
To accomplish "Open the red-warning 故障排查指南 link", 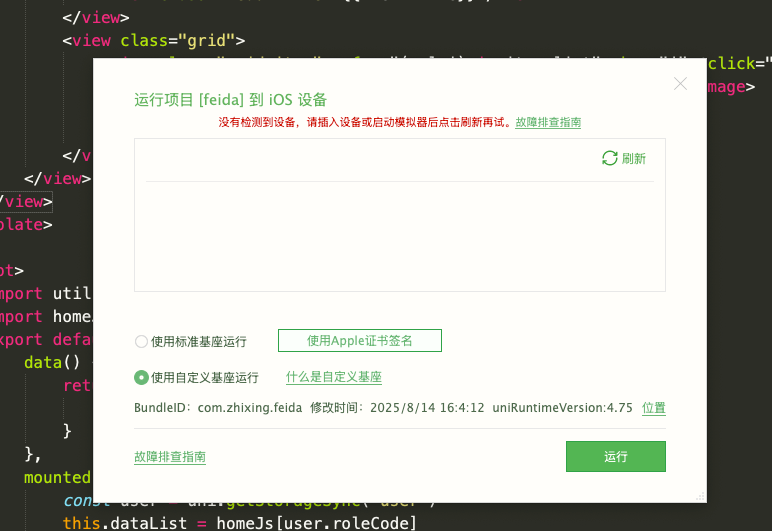I will tap(548, 122).
